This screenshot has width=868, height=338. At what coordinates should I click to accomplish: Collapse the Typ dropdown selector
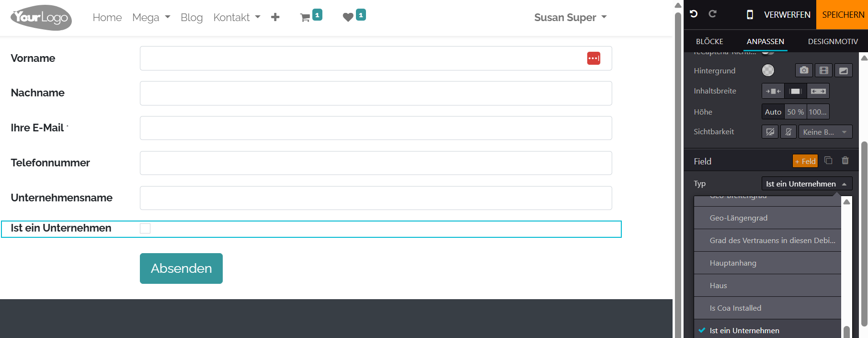807,184
